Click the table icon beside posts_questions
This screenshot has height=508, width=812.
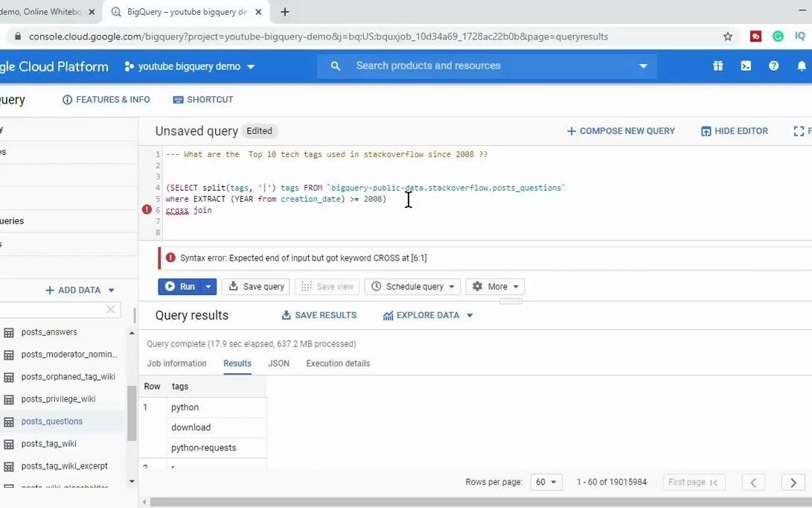coord(9,422)
